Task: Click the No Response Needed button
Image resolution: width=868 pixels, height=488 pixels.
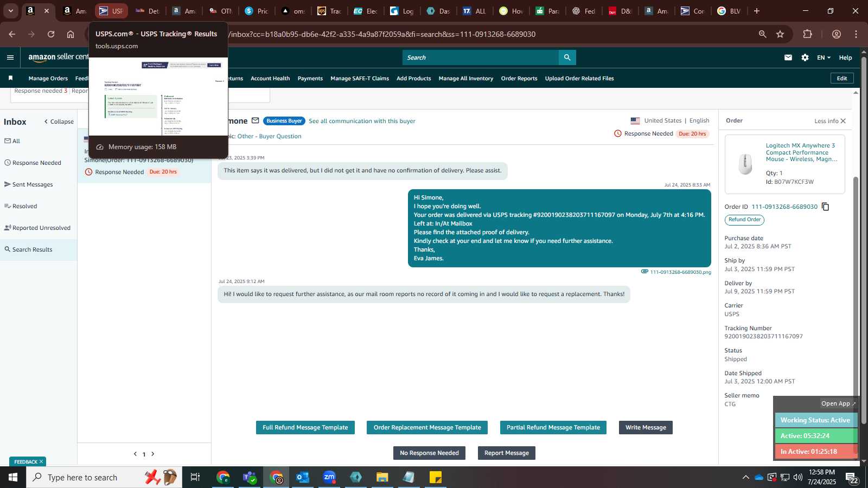Action: tap(429, 453)
